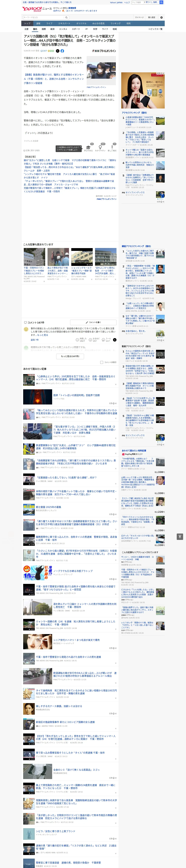
Task: Open the 167 comments count icon under headline
Action: pos(44,51)
